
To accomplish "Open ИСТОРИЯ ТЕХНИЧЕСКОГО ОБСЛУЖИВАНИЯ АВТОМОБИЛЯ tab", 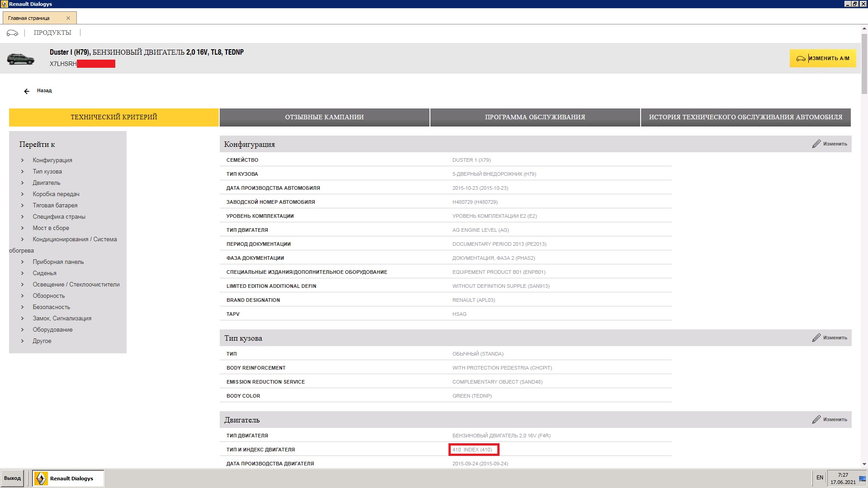I will [746, 117].
